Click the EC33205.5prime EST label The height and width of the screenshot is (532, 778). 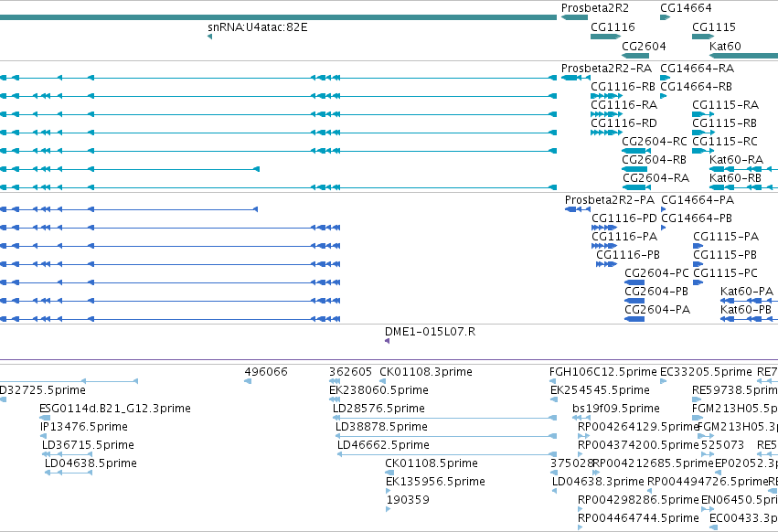pos(706,372)
